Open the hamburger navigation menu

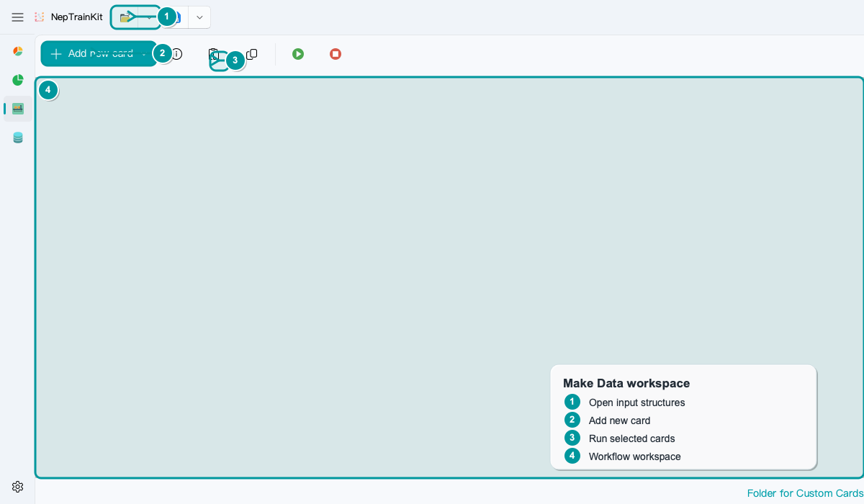click(17, 17)
